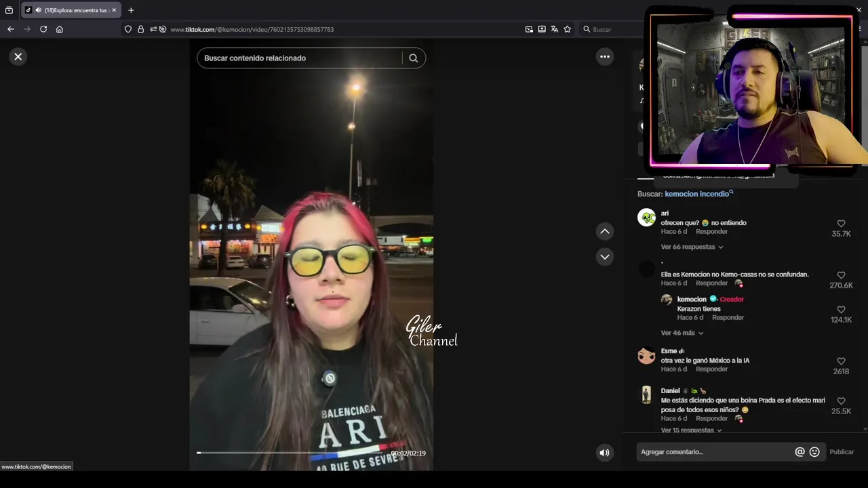Click browser forward arrow button

pos(27,29)
